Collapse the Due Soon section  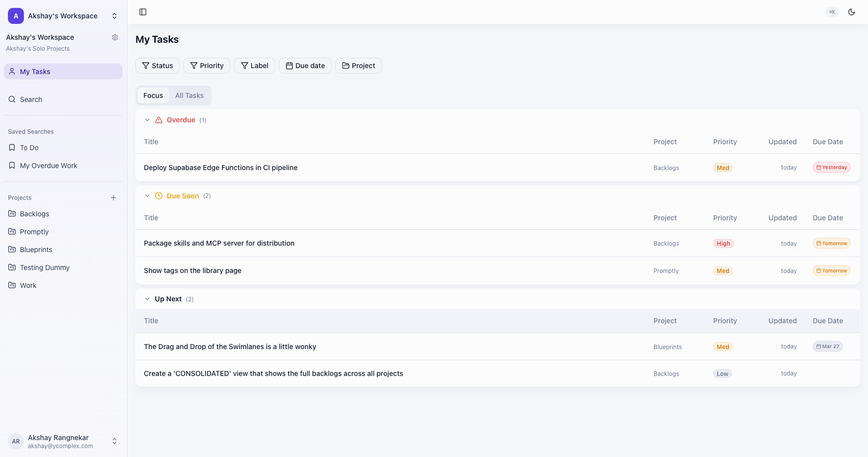click(147, 196)
